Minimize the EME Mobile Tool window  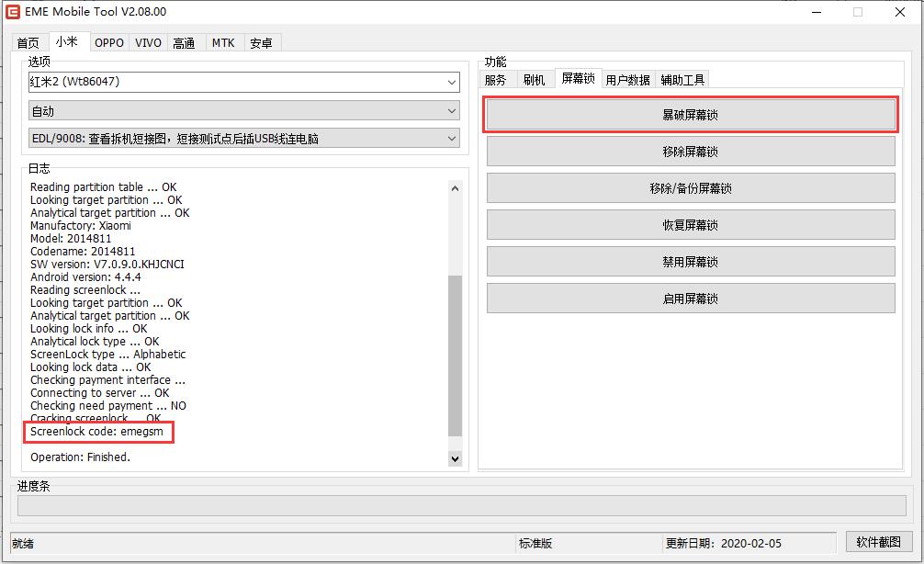point(817,12)
